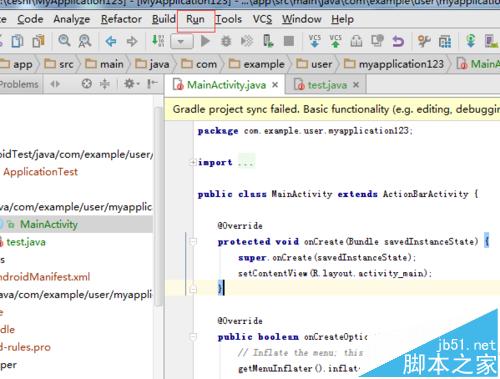Click Run with Coverage icon
The image size is (500, 379).
click(x=247, y=41)
